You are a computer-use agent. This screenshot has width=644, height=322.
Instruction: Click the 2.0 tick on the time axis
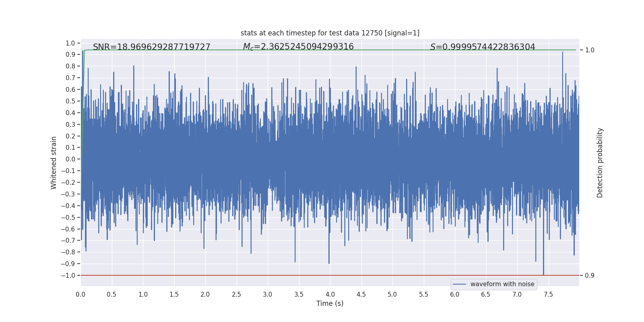click(205, 295)
